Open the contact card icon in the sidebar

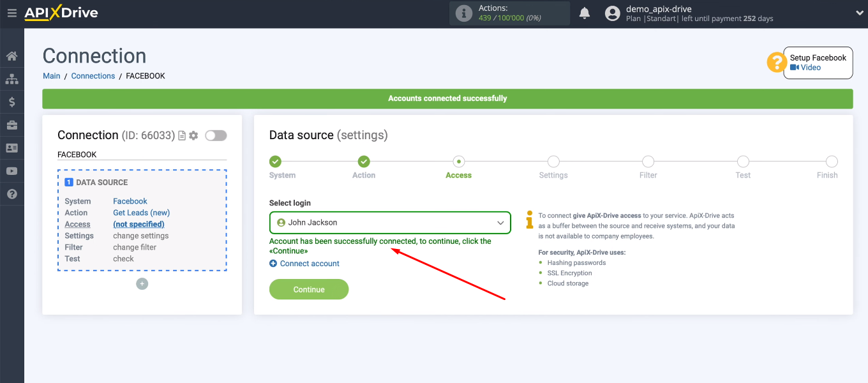11,147
